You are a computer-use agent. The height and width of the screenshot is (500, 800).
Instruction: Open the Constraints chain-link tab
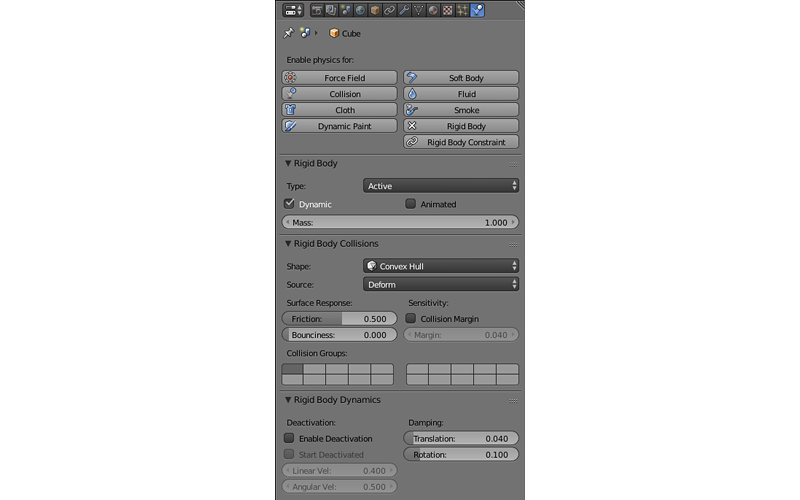(x=389, y=10)
